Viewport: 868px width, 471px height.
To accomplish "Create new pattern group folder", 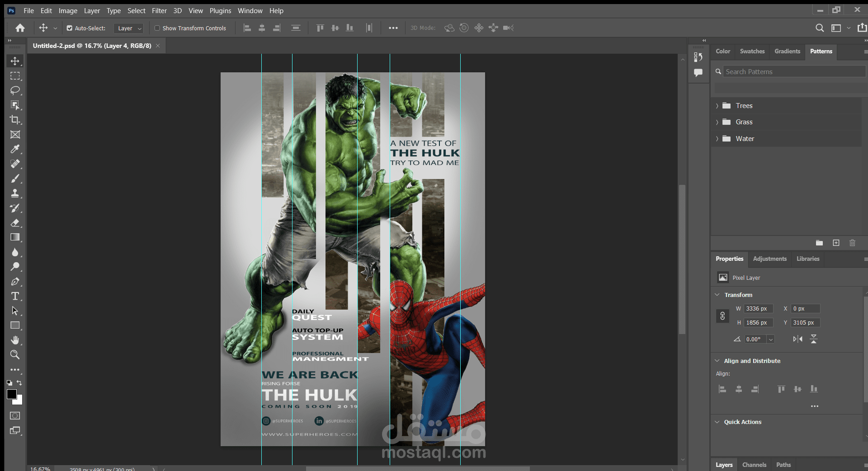I will [x=819, y=243].
